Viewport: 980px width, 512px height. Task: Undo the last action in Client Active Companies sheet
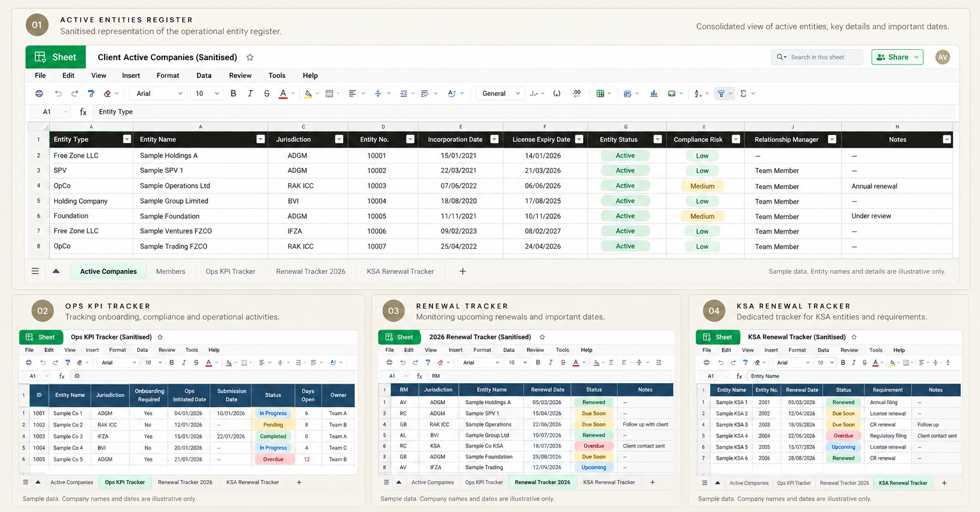58,93
